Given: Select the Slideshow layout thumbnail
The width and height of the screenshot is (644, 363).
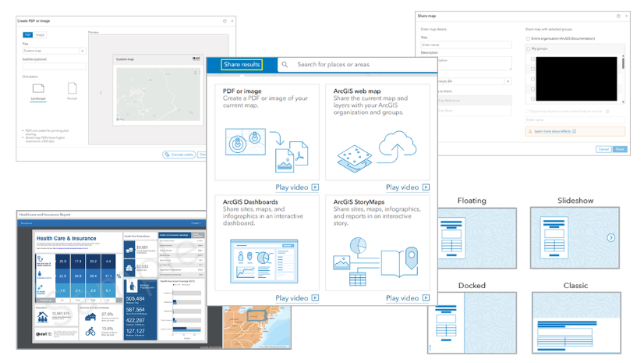Looking at the screenshot, I should coord(575,238).
